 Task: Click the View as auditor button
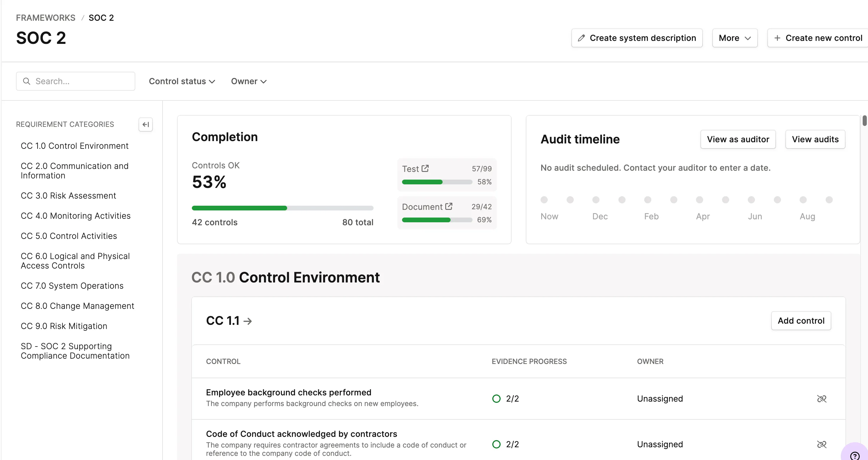click(x=738, y=139)
